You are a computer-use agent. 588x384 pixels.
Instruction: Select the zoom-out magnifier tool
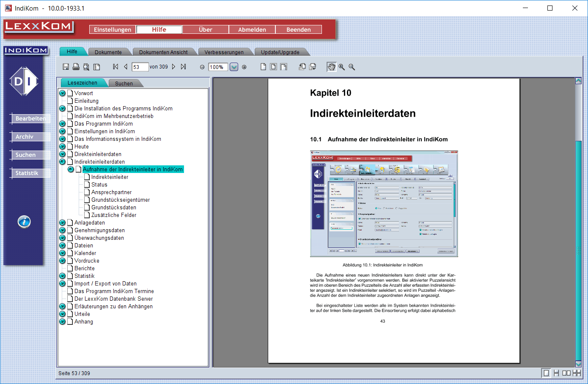[x=352, y=67]
